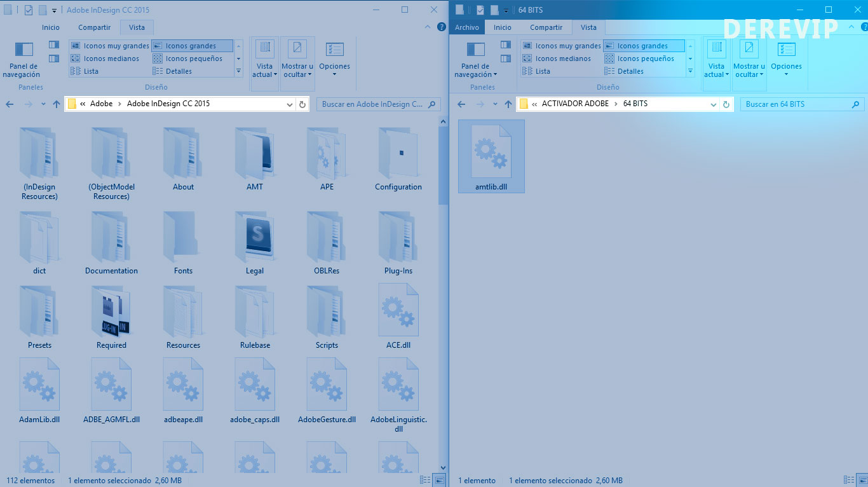868x487 pixels.
Task: Click ACTIVADOR ADOBE breadcrumb
Action: (x=575, y=104)
